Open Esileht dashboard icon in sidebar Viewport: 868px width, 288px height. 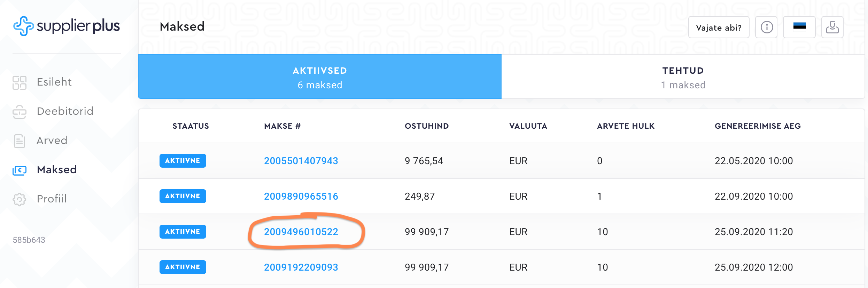(x=20, y=82)
